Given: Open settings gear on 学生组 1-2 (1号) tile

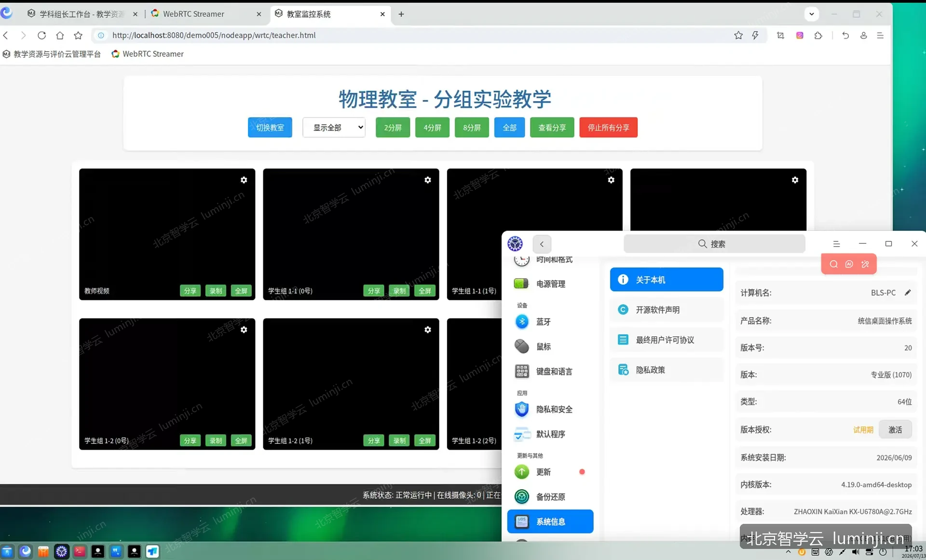Looking at the screenshot, I should click(x=428, y=330).
